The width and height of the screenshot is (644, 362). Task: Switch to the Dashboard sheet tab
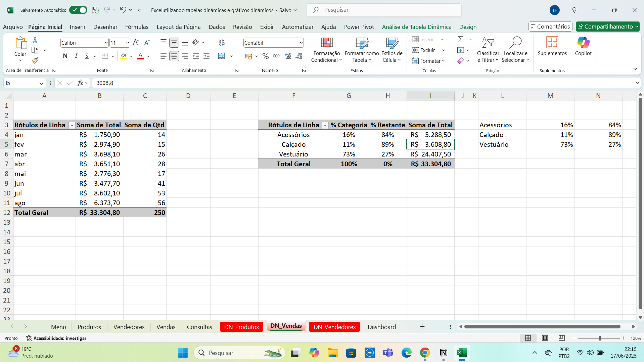click(x=381, y=327)
